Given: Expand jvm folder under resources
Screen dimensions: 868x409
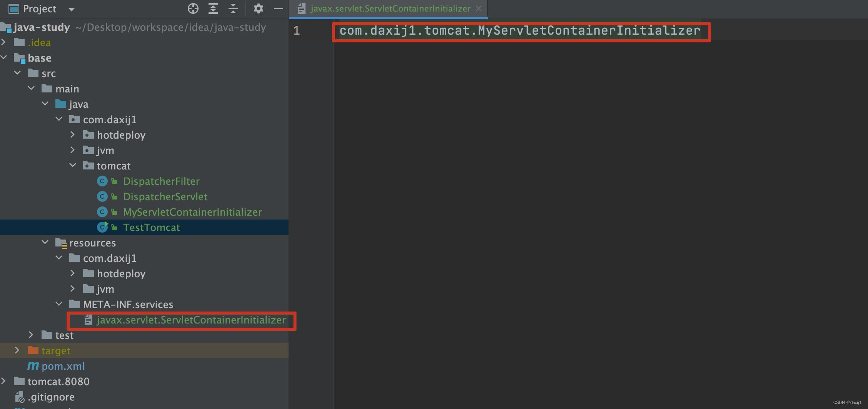Looking at the screenshot, I should click(x=73, y=288).
